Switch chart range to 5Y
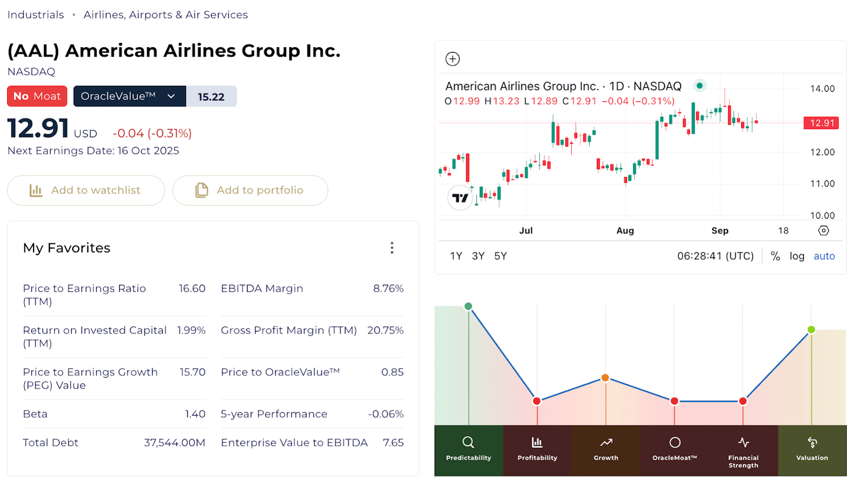868x490 pixels. (500, 256)
